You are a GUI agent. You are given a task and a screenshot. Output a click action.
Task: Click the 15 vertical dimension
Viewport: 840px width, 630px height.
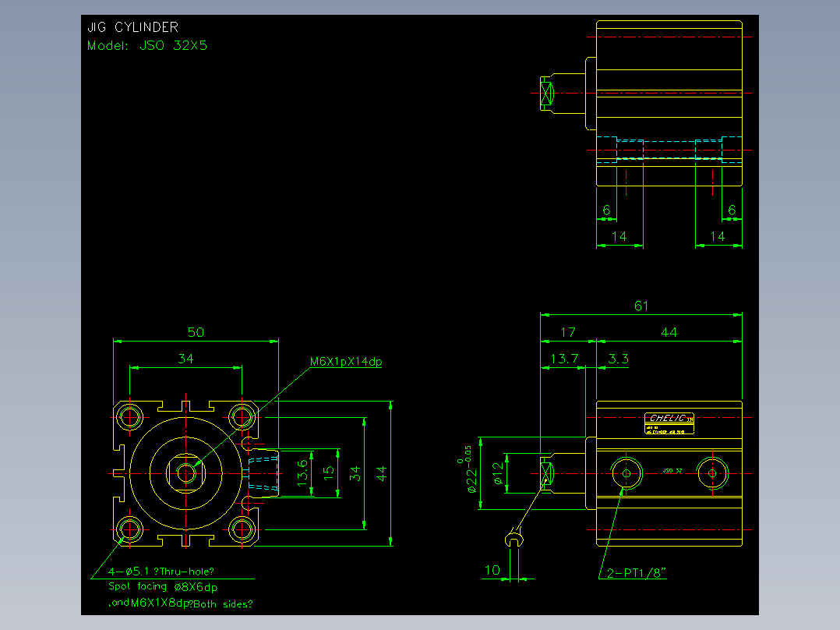329,473
